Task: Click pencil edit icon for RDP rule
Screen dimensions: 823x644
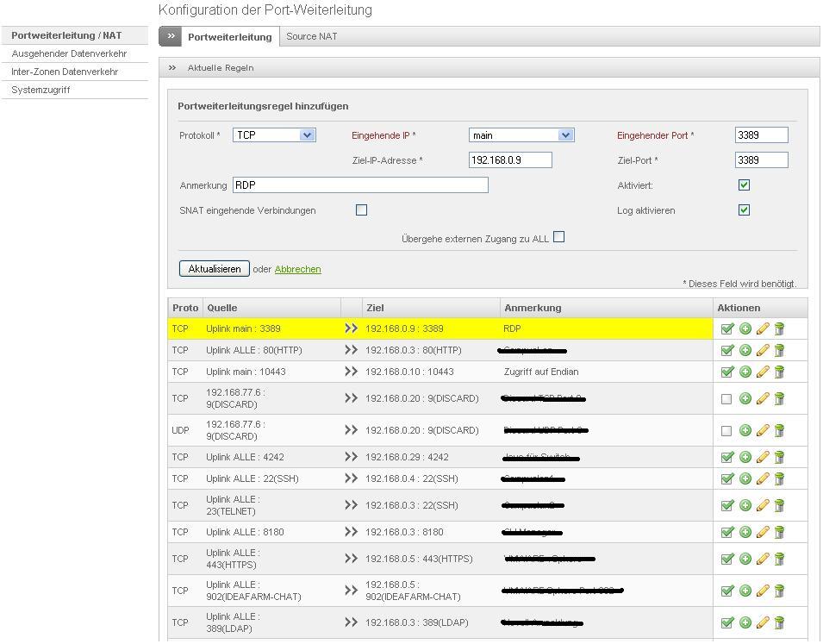Action: [762, 328]
